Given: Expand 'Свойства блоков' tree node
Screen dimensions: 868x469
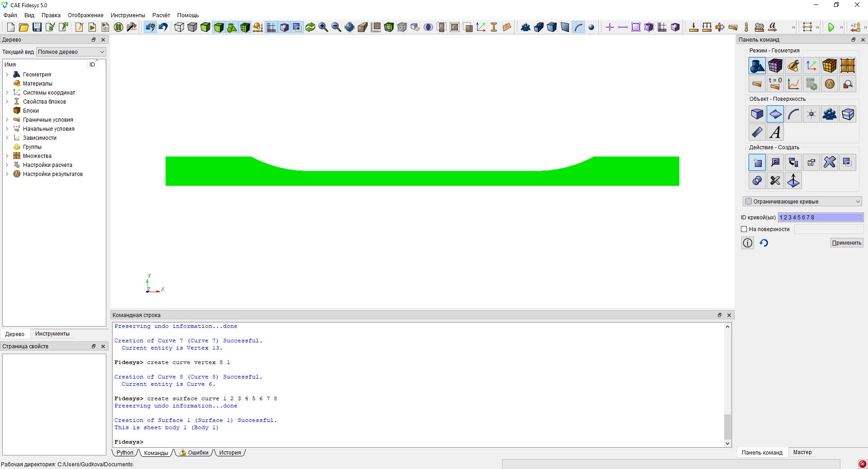Looking at the screenshot, I should point(7,102).
